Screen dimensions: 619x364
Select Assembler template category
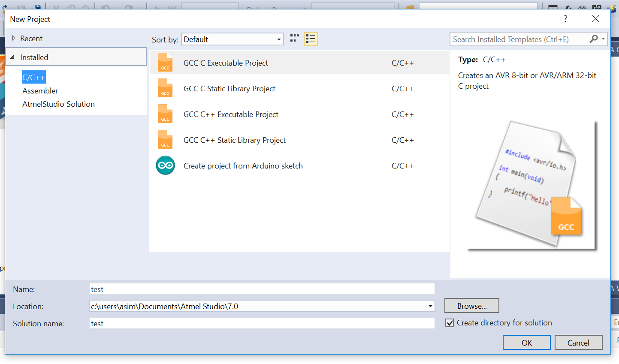tap(40, 90)
